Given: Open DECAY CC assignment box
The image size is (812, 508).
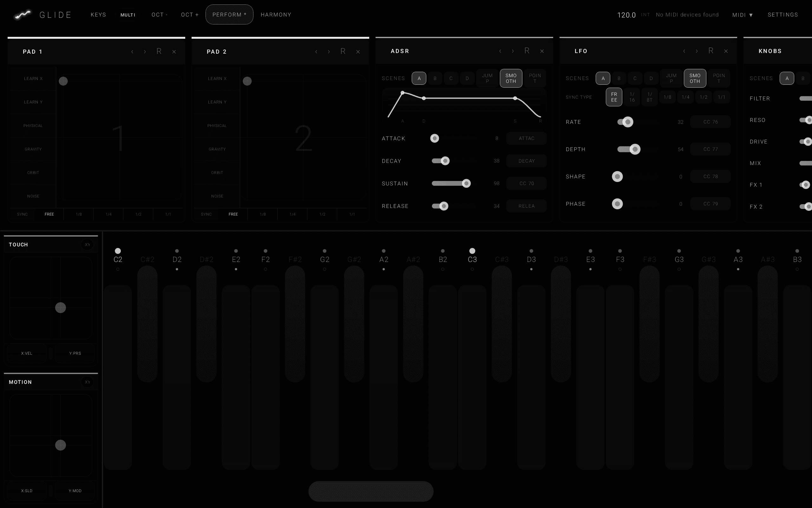Looking at the screenshot, I should pos(527,161).
